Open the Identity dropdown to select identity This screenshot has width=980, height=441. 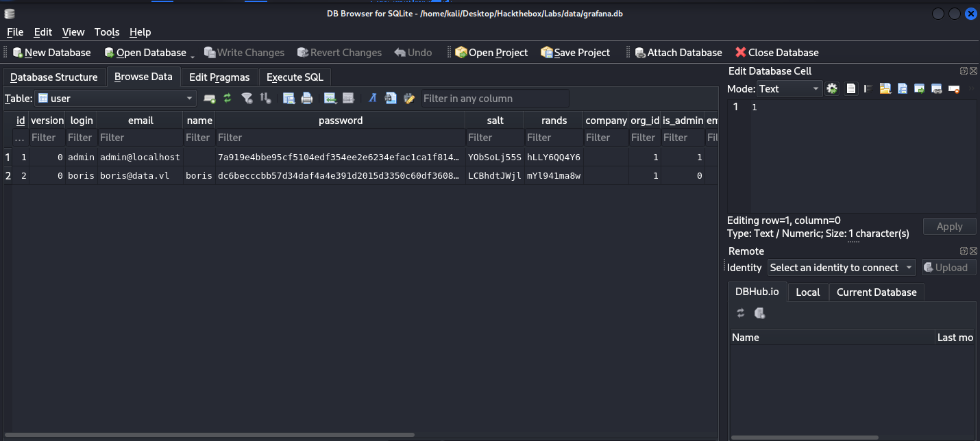pos(842,268)
